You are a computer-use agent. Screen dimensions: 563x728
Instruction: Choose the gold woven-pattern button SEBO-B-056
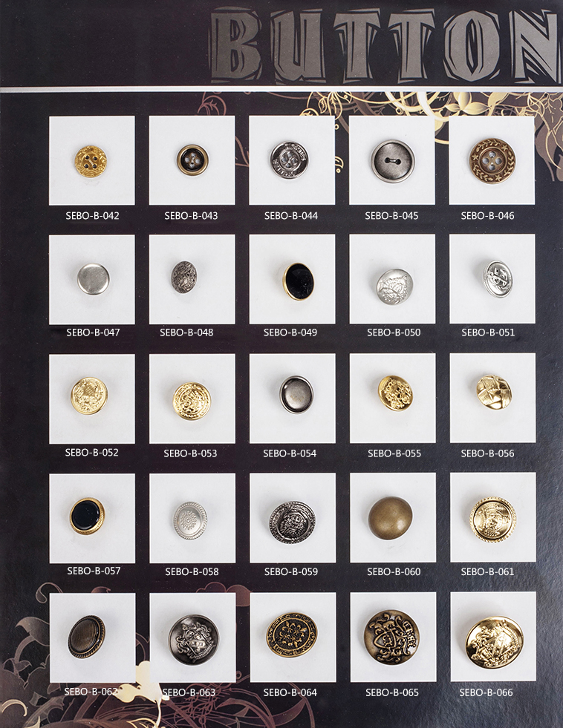tap(494, 392)
